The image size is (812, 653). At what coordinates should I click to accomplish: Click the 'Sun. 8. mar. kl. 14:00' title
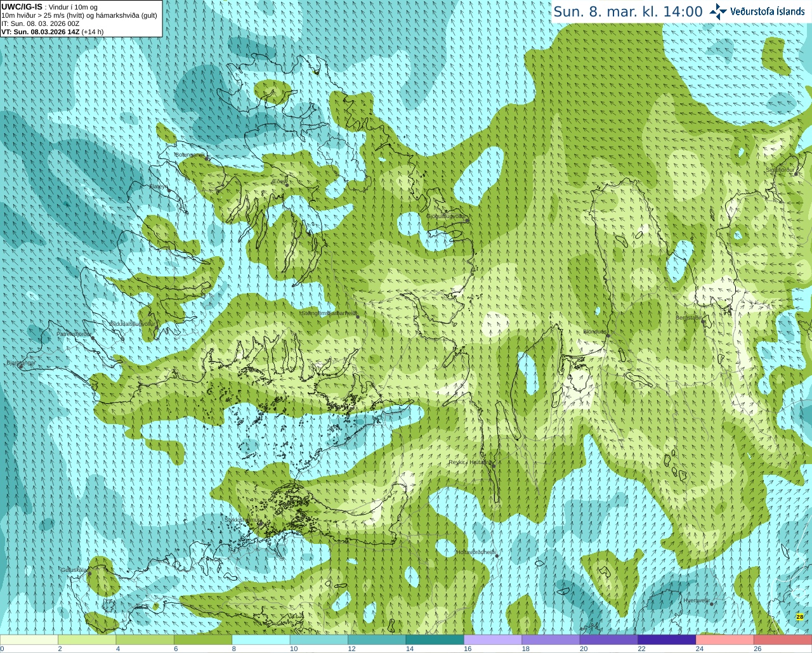point(628,11)
